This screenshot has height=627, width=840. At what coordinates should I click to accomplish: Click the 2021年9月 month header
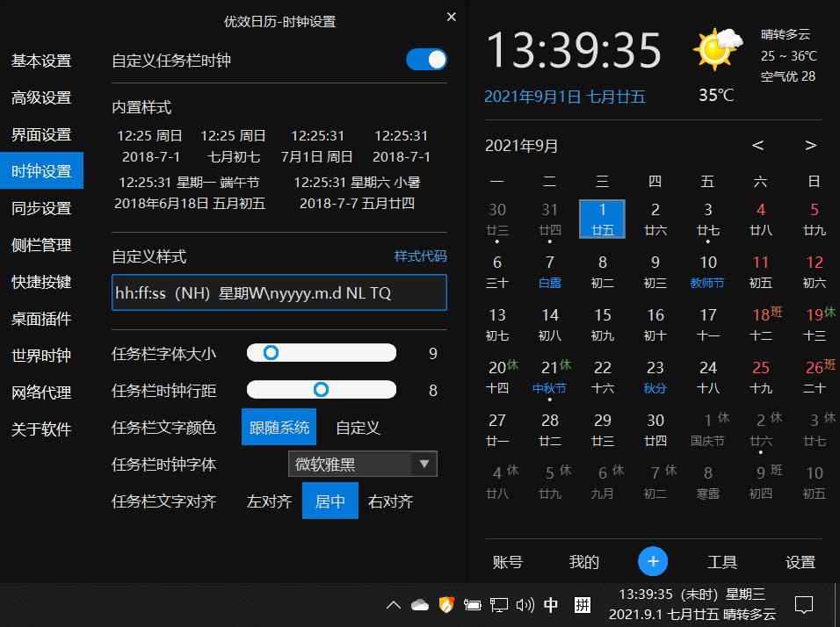[x=521, y=146]
